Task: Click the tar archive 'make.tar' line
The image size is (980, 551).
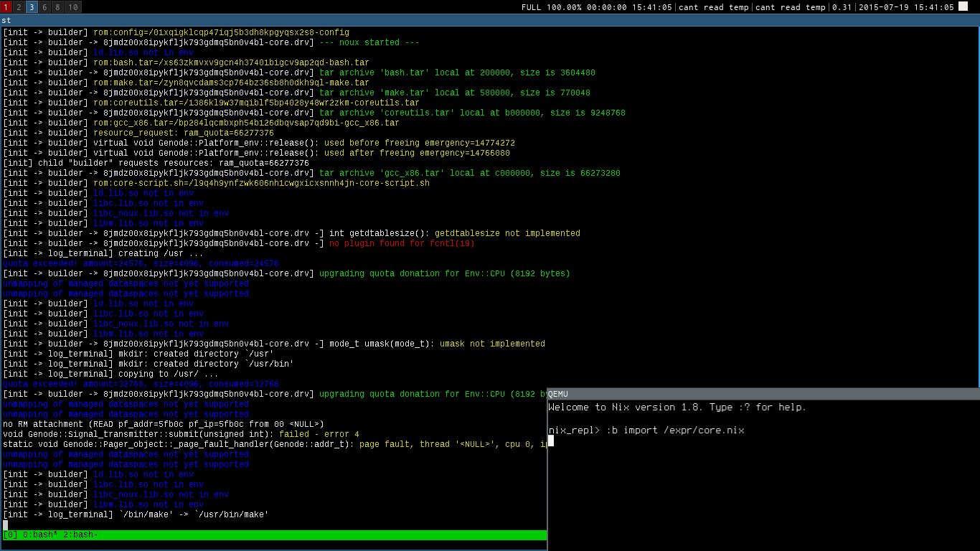Action: (296, 93)
